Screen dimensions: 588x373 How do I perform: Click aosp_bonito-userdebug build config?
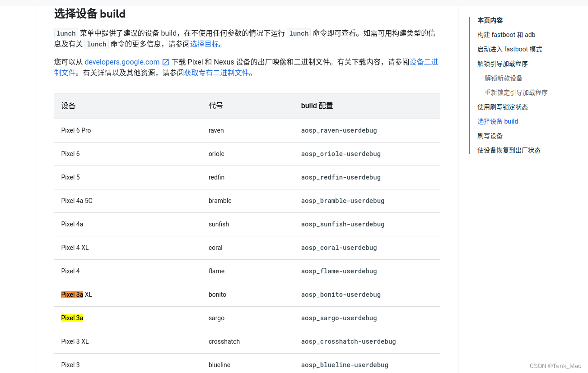[341, 295]
